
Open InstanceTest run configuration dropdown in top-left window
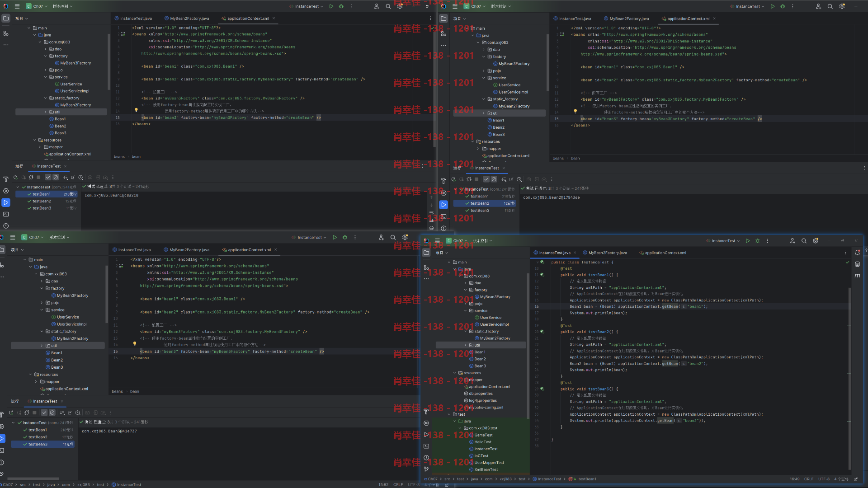tap(307, 6)
